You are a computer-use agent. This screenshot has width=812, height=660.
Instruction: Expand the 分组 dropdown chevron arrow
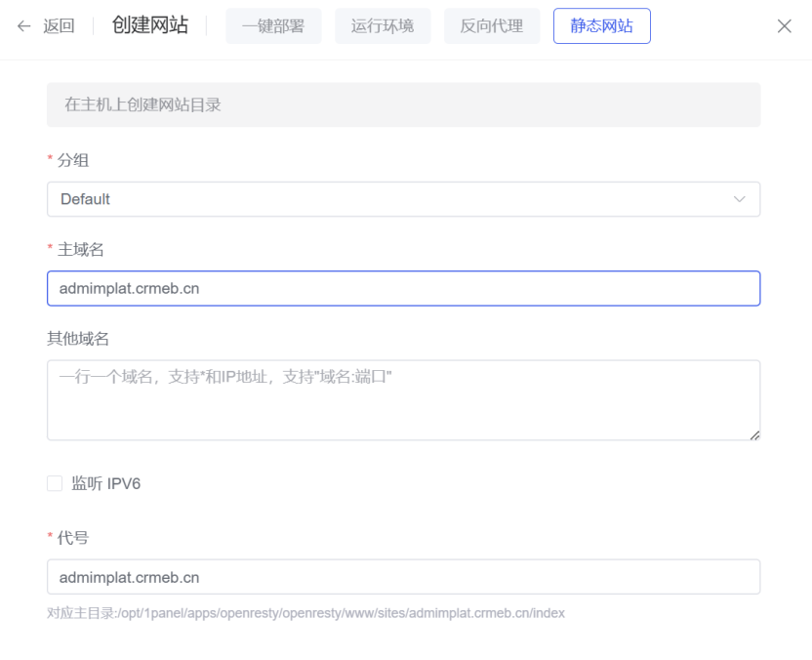pos(739,199)
